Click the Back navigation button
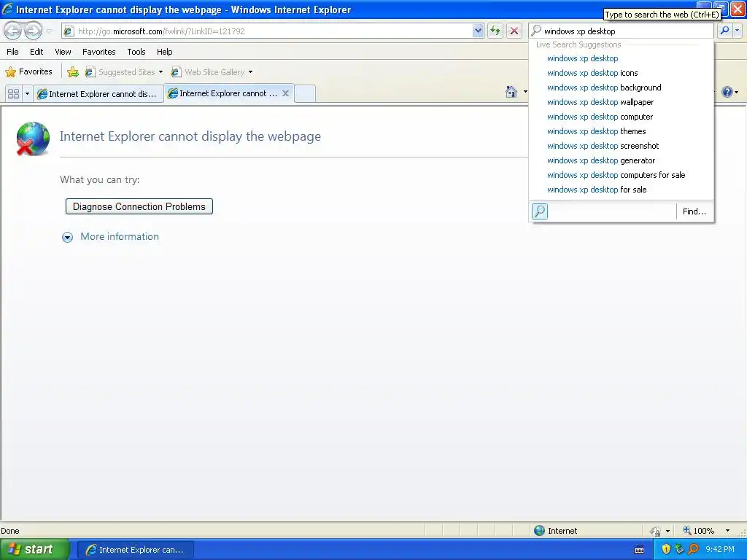The image size is (747, 560). pos(13,31)
